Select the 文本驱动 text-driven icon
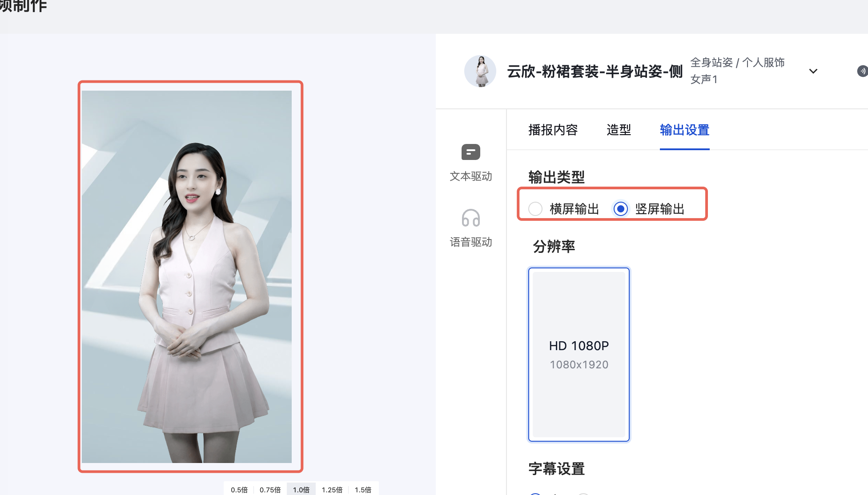Screen dimensions: 868x495 [470, 152]
